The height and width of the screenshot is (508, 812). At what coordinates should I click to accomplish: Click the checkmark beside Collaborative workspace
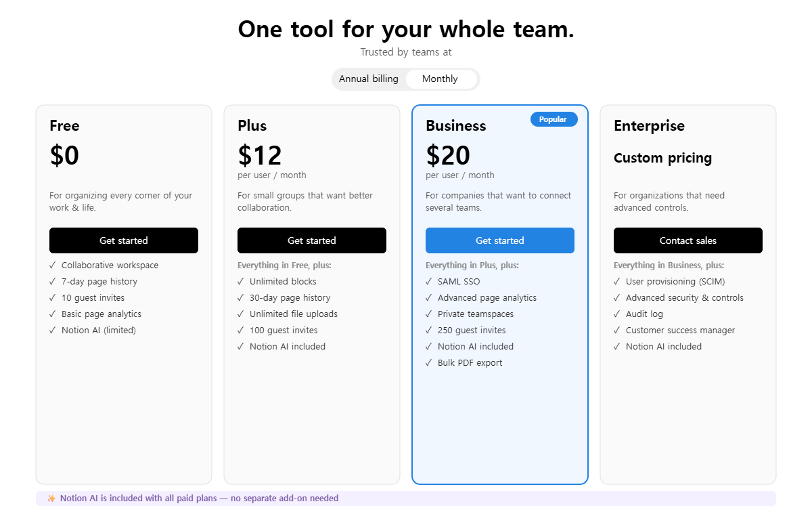52,265
